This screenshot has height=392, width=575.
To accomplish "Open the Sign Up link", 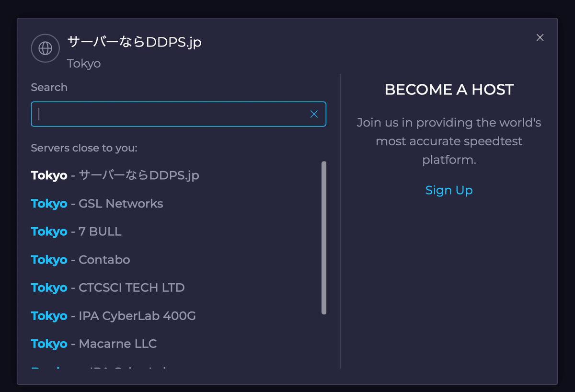I will coord(449,190).
